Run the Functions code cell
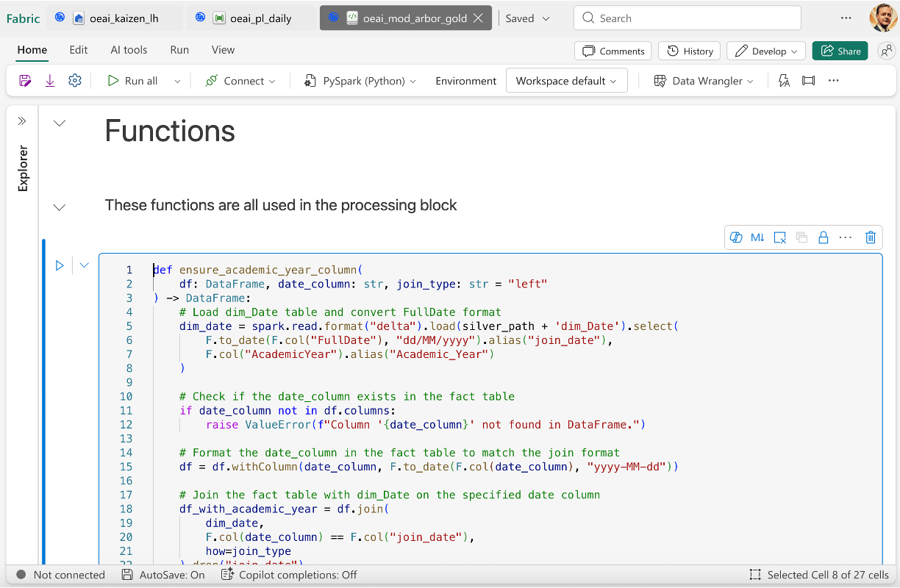Viewport: 900px width, 588px height. (x=59, y=265)
